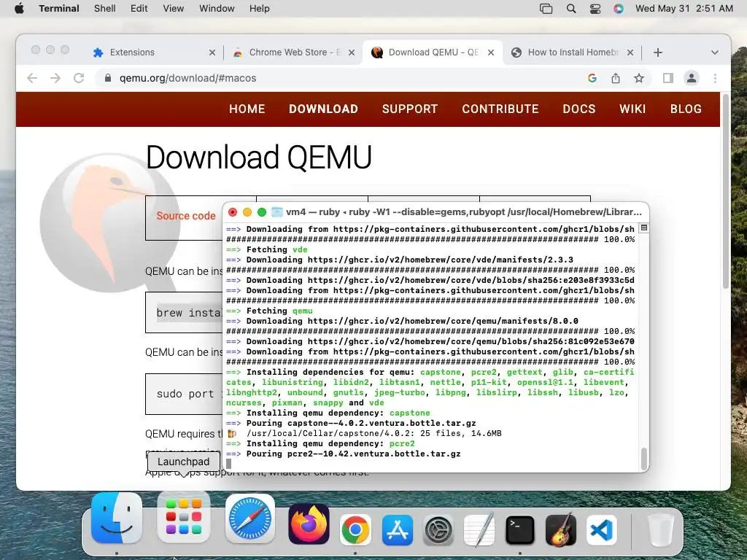Open Spotlight search in menu bar

[x=571, y=9]
